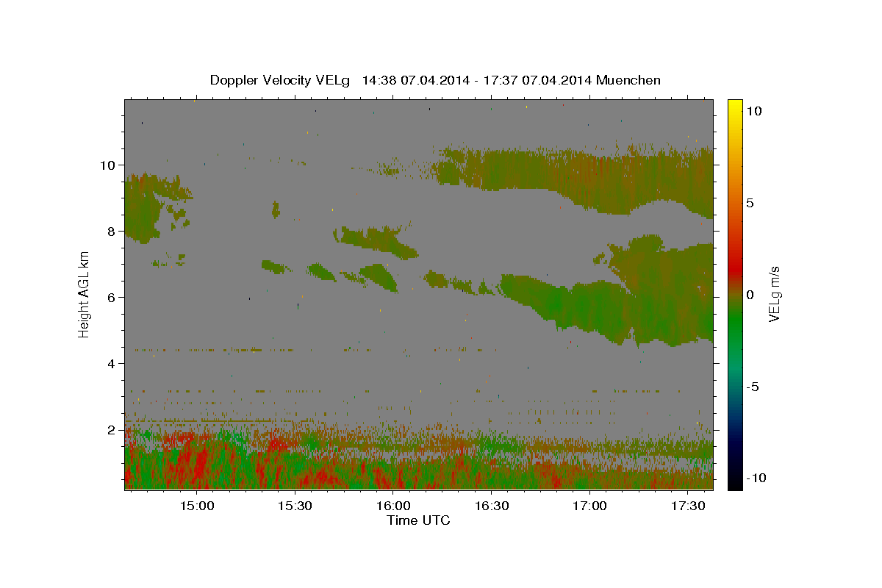Click the VELg m/s colorbar label

pos(774,294)
